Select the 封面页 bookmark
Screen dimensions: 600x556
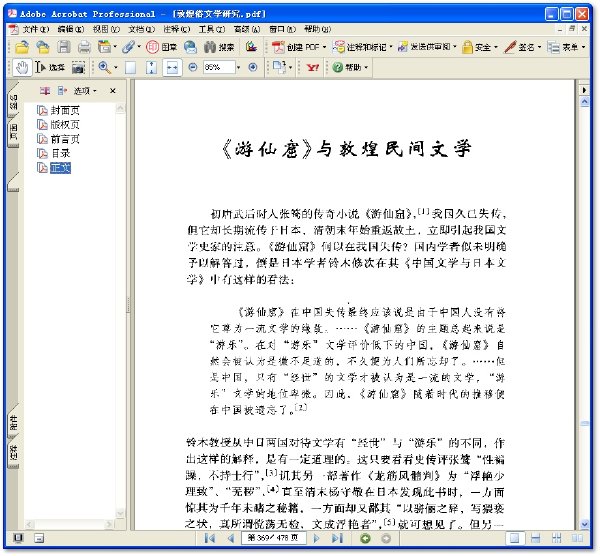[x=65, y=110]
